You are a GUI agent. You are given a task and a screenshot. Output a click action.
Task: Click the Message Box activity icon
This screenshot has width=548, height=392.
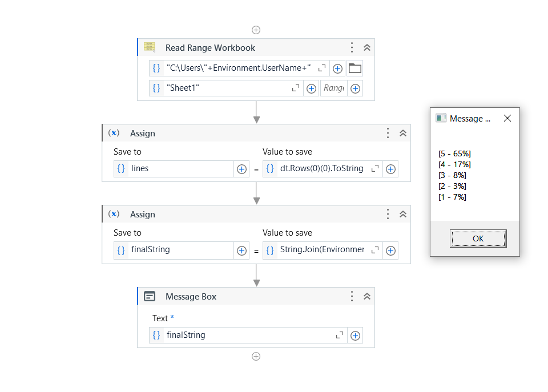click(149, 296)
